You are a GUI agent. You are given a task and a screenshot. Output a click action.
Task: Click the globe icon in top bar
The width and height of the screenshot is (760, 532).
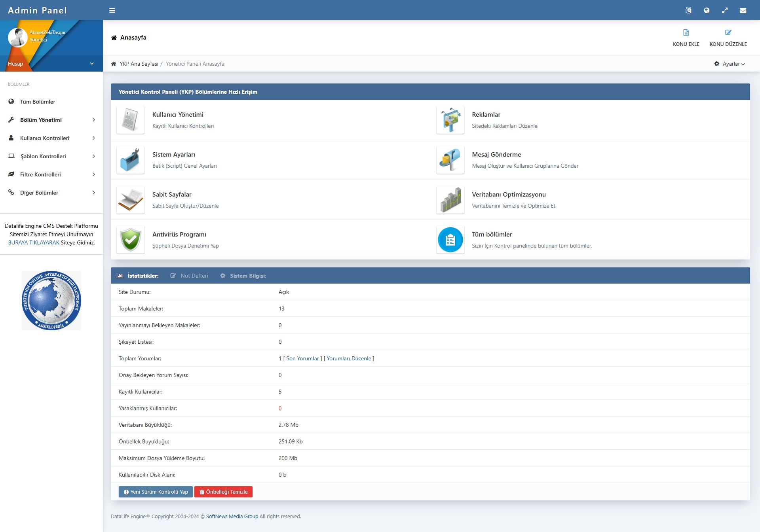pyautogui.click(x=707, y=10)
